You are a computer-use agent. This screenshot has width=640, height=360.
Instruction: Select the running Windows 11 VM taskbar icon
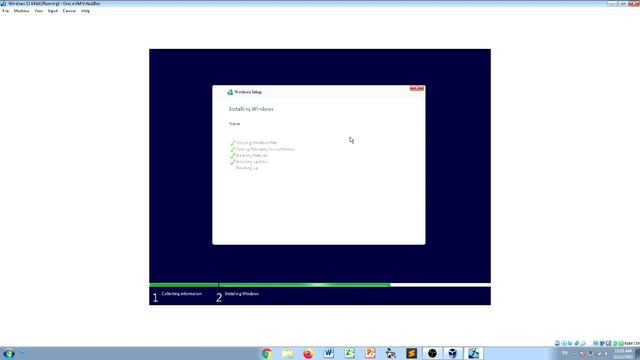pos(473,353)
